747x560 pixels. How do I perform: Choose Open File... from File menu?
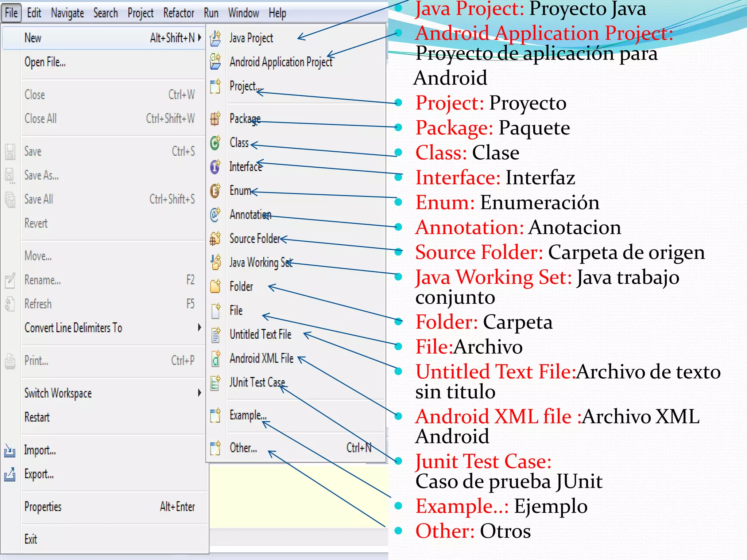coord(104,62)
